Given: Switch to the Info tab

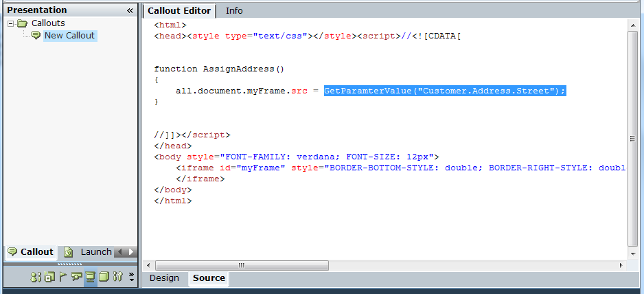Looking at the screenshot, I should tap(234, 10).
